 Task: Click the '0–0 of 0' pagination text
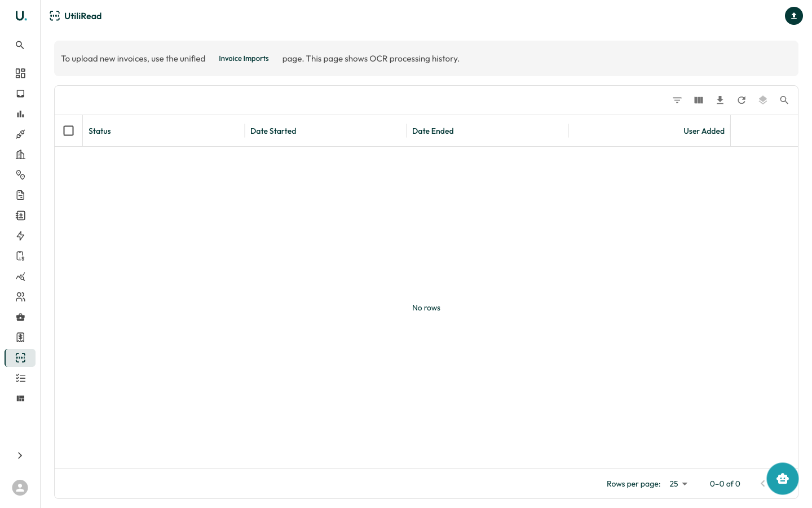pyautogui.click(x=725, y=484)
